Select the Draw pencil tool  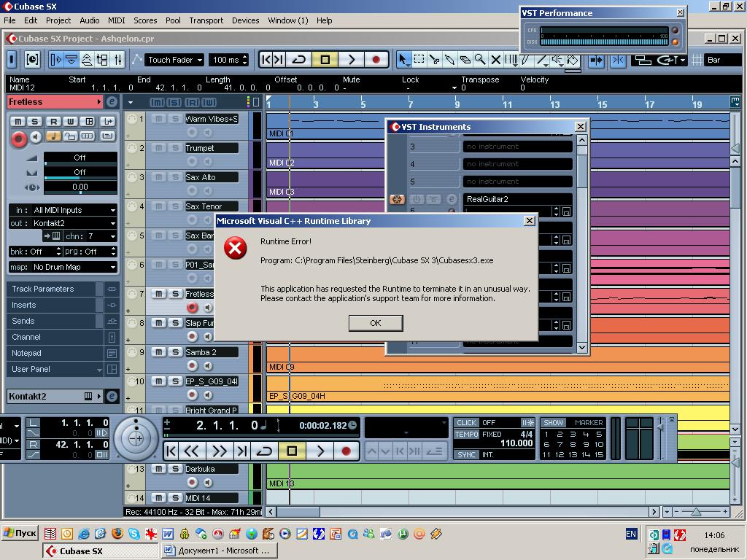coord(525,60)
